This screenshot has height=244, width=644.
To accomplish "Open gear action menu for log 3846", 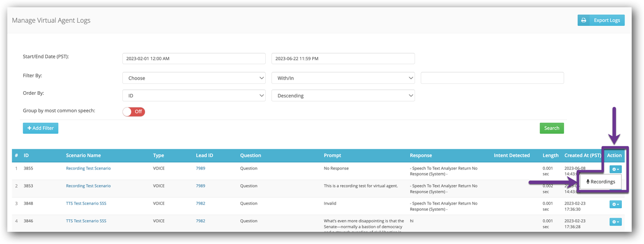I will click(x=616, y=222).
